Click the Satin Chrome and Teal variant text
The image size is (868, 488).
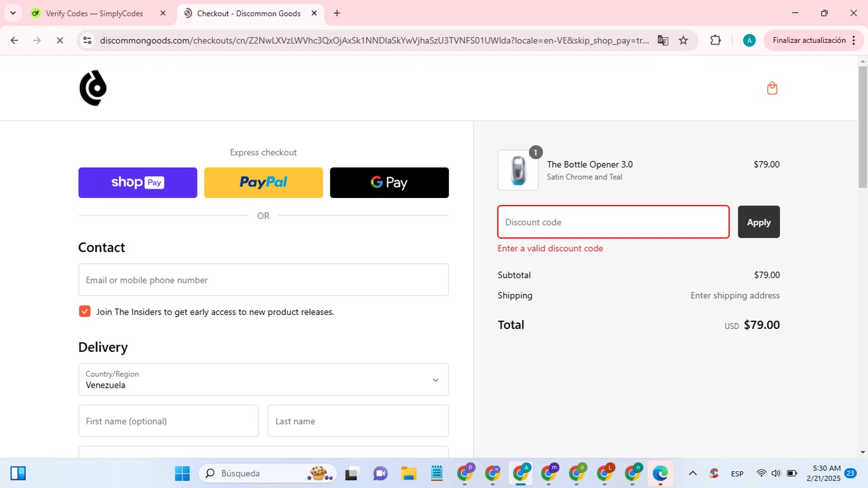584,177
